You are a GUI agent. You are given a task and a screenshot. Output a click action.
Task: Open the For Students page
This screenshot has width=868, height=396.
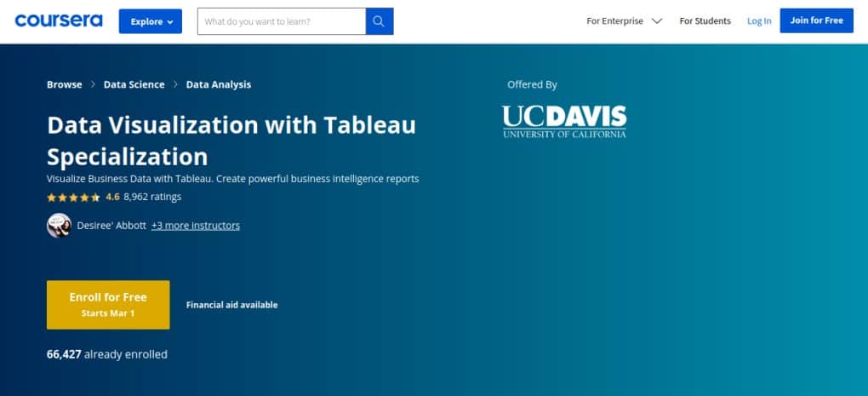tap(705, 21)
